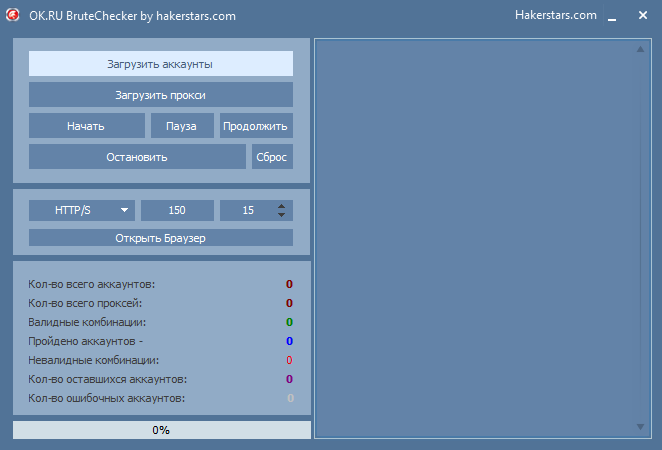Click the log panel scroll up arrow

tap(640, 48)
